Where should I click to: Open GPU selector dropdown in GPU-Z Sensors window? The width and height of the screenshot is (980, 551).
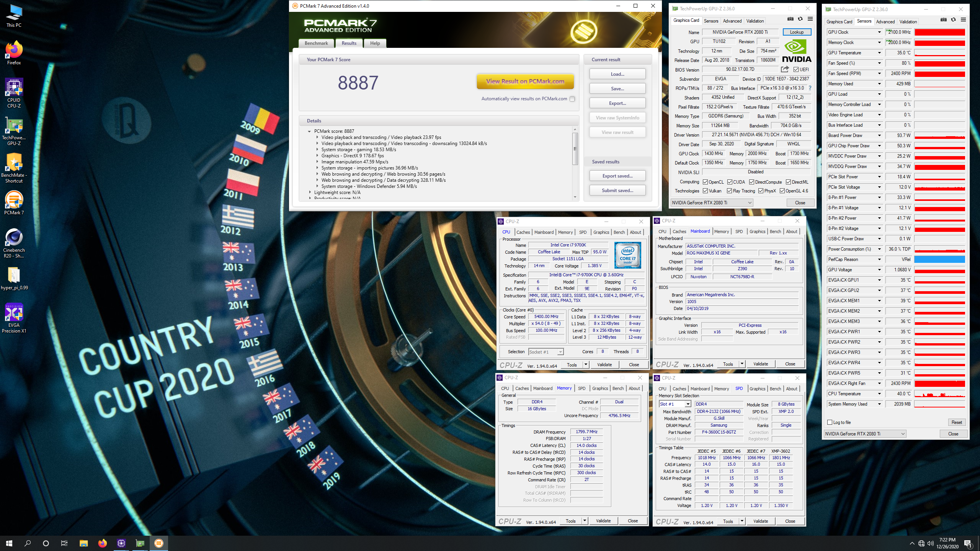click(865, 434)
